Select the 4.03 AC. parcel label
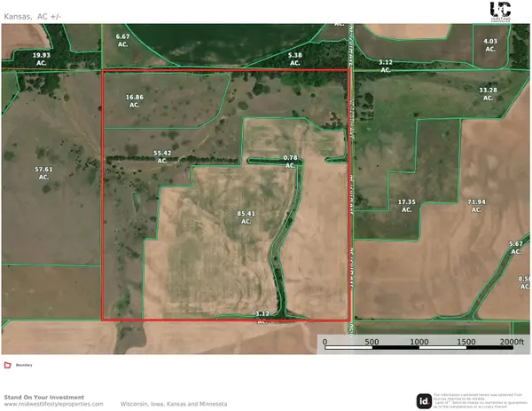Viewport: 532px width, 411px height. (490, 45)
